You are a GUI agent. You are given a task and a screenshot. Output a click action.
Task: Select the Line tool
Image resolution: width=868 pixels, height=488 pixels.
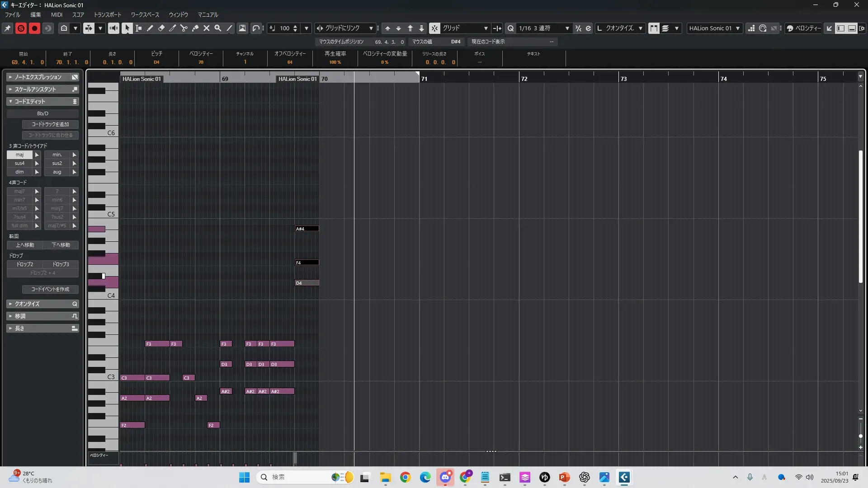(229, 28)
